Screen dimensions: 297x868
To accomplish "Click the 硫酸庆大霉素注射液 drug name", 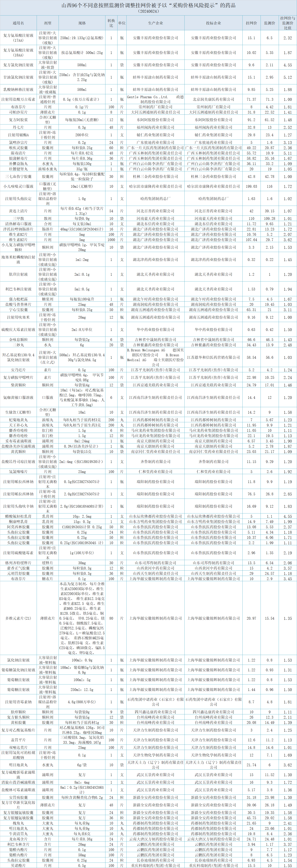I will [x=19, y=330].
